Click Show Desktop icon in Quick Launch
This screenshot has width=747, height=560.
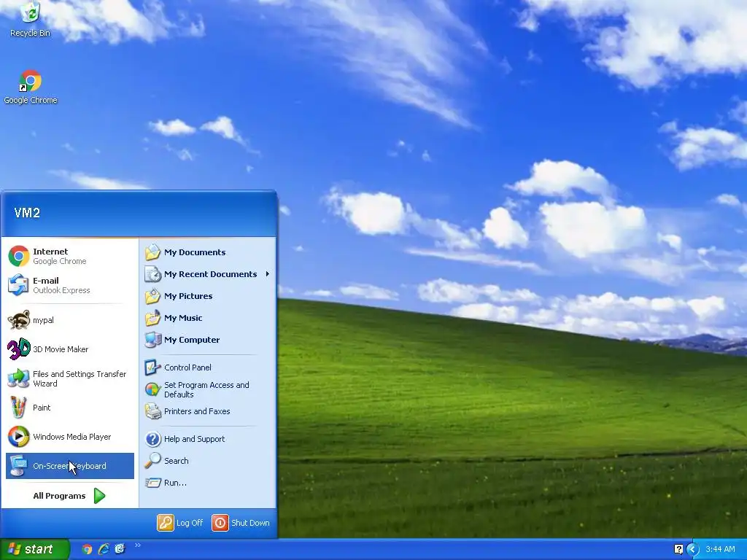point(120,550)
